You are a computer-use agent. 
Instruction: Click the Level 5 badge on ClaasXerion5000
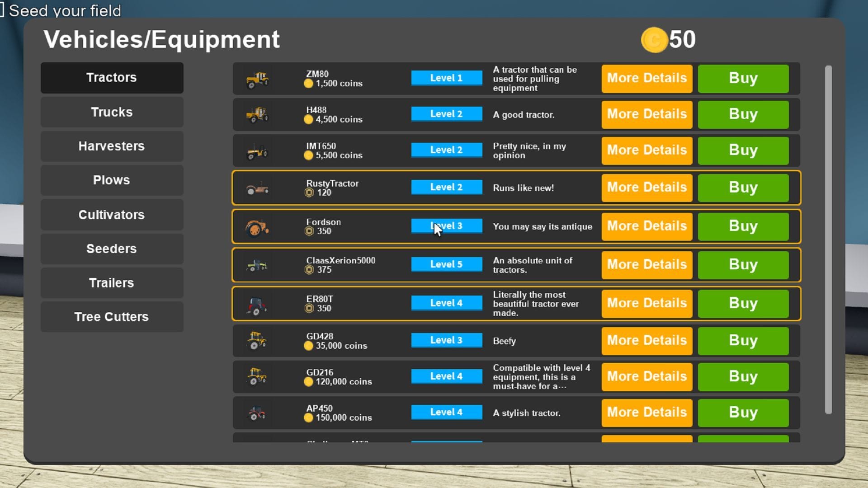[446, 264]
